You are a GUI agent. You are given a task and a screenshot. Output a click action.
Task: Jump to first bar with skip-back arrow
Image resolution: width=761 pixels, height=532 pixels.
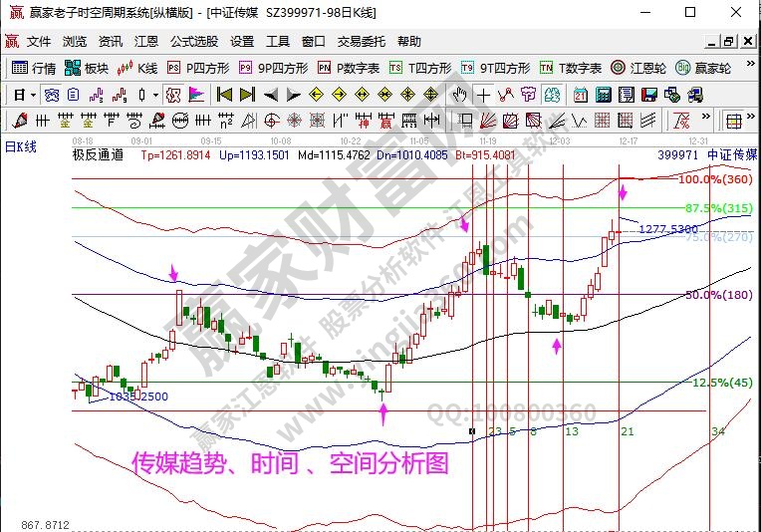(224, 95)
